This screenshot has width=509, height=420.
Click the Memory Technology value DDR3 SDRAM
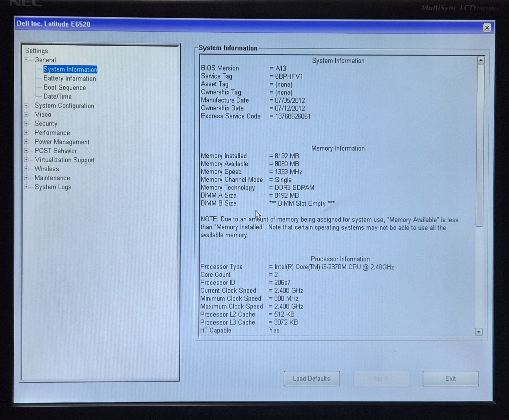tap(294, 188)
